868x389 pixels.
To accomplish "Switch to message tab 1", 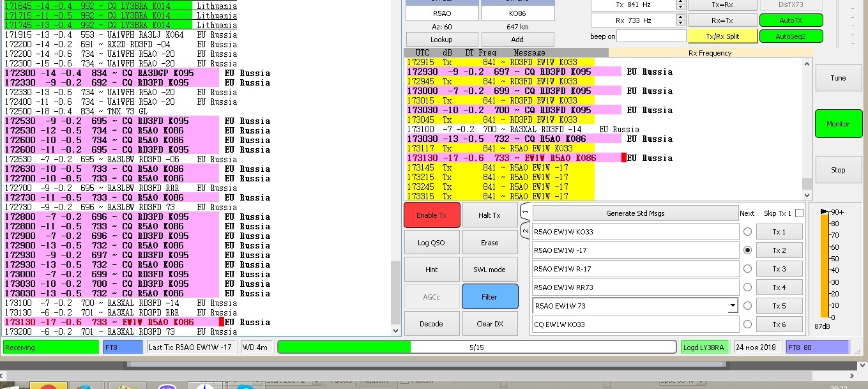I will coord(526,211).
